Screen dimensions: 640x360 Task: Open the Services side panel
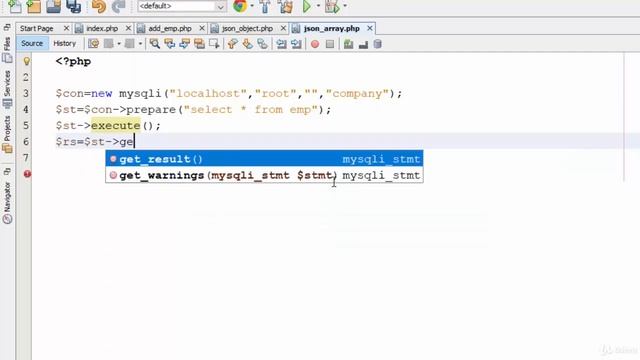point(7,89)
